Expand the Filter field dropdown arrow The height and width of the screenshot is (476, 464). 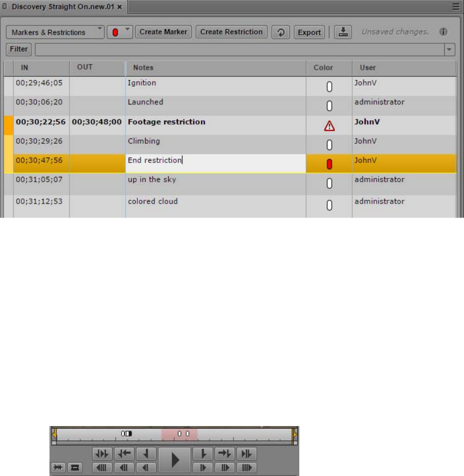449,49
